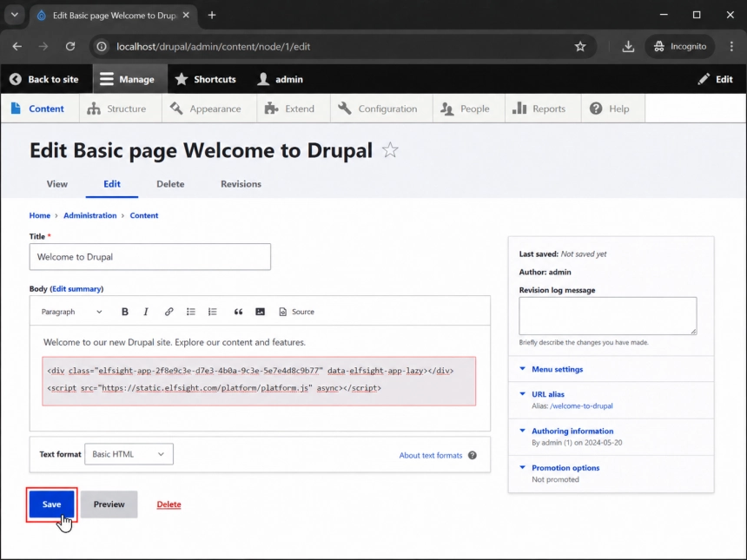The width and height of the screenshot is (747, 560).
Task: Expand the Promotion options section
Action: (x=565, y=468)
